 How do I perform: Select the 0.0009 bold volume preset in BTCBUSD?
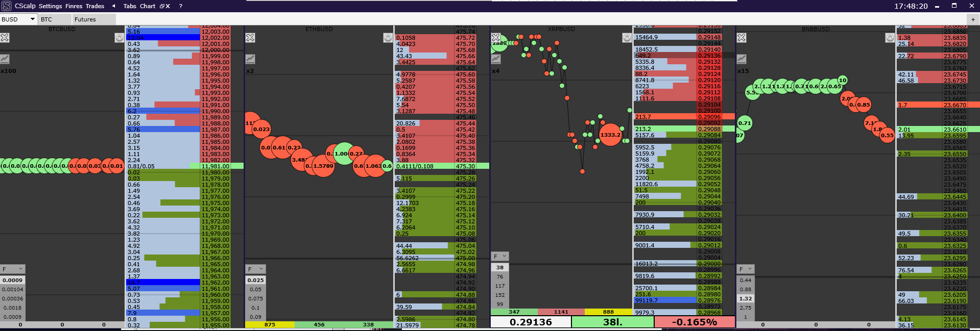pos(12,280)
